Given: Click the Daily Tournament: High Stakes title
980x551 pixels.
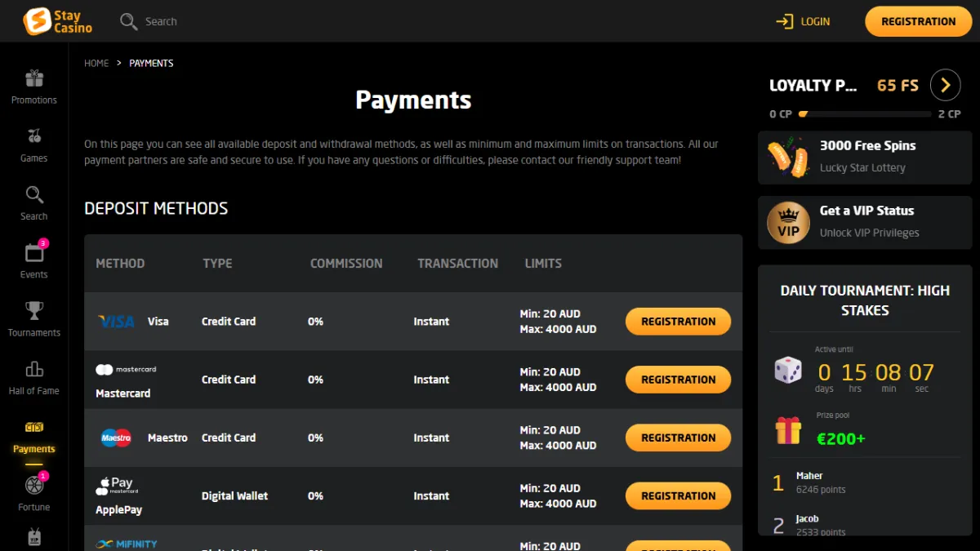Looking at the screenshot, I should [865, 300].
